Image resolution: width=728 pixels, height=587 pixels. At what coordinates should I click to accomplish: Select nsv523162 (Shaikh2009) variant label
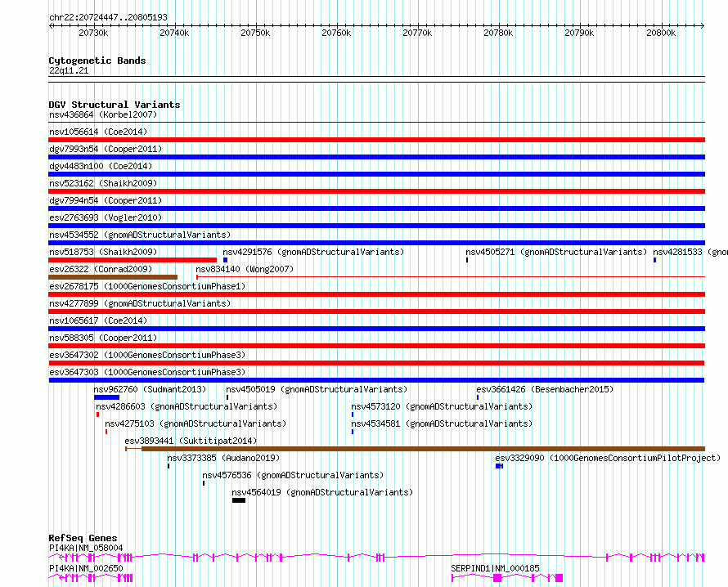point(103,183)
